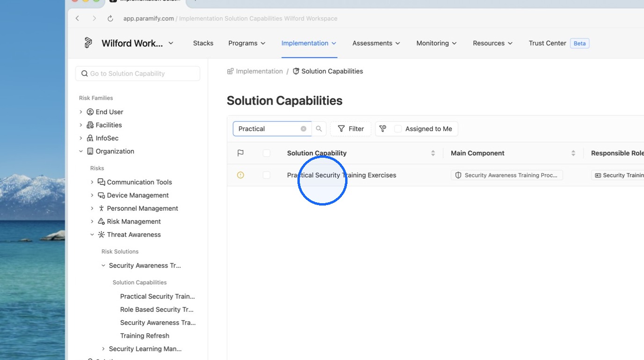Viewport: 644px width, 360px height.
Task: Sort by Main Component column
Action: pyautogui.click(x=573, y=153)
